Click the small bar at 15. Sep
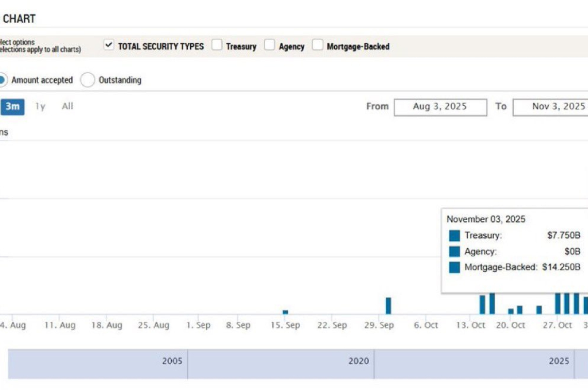This screenshot has height=392, width=588. pos(285,312)
